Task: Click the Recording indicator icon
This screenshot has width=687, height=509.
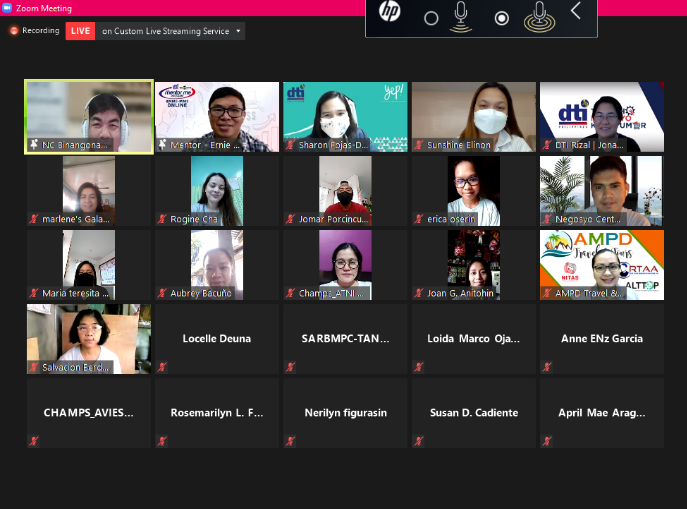Action: (x=14, y=31)
